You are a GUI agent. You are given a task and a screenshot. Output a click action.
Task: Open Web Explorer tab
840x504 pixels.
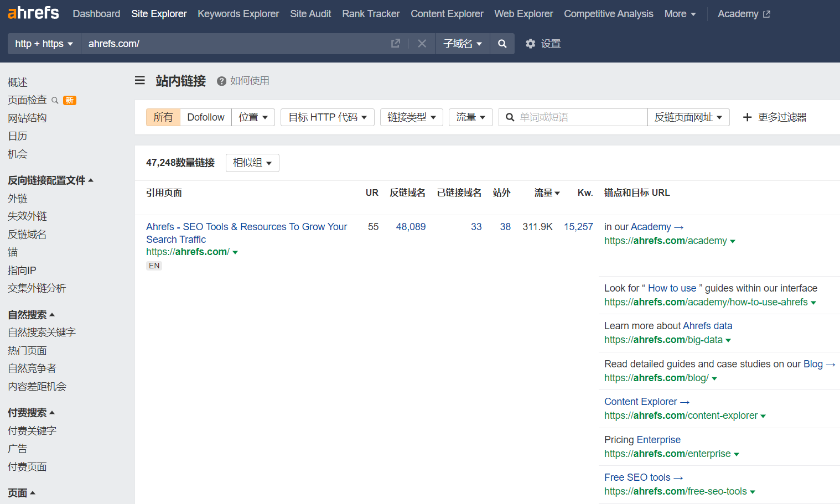(523, 14)
